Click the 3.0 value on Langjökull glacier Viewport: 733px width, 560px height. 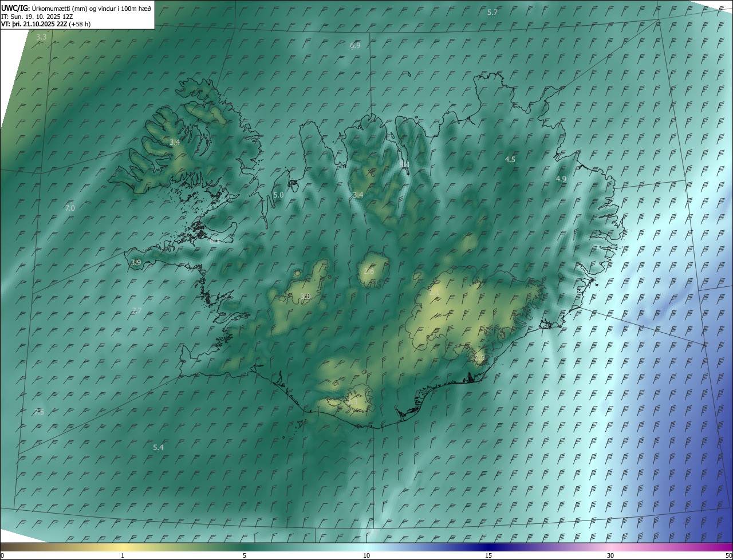coord(305,297)
